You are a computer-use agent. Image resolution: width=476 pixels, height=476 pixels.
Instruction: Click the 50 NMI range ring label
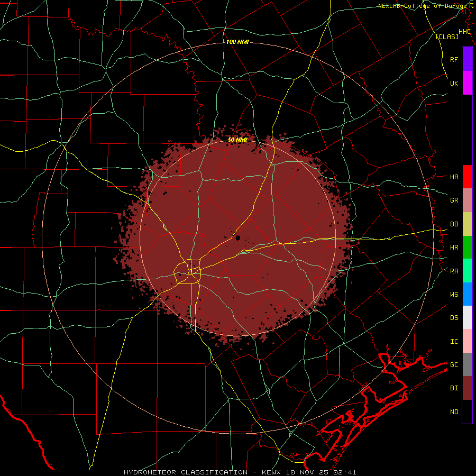point(237,140)
